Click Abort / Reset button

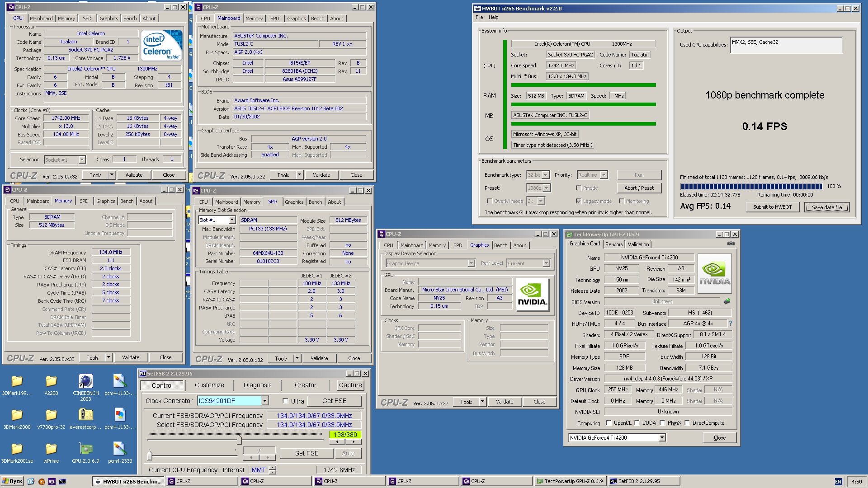639,188
